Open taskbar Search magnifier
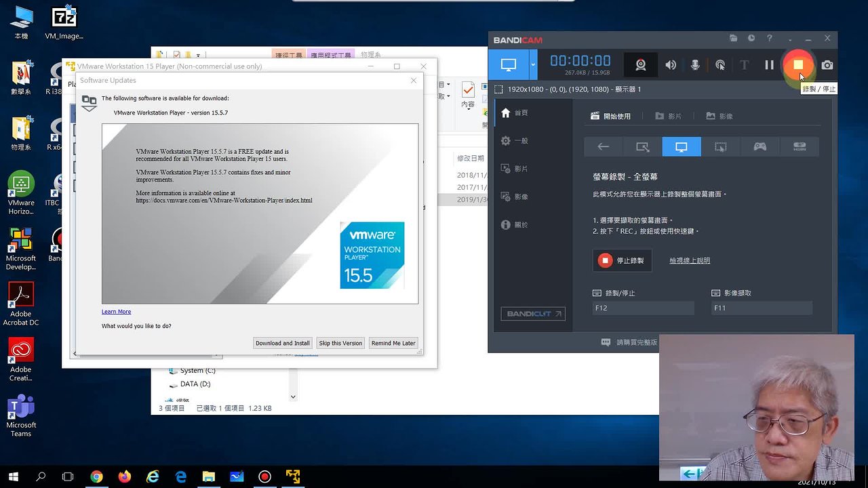Viewport: 868px width, 488px height. point(41,476)
